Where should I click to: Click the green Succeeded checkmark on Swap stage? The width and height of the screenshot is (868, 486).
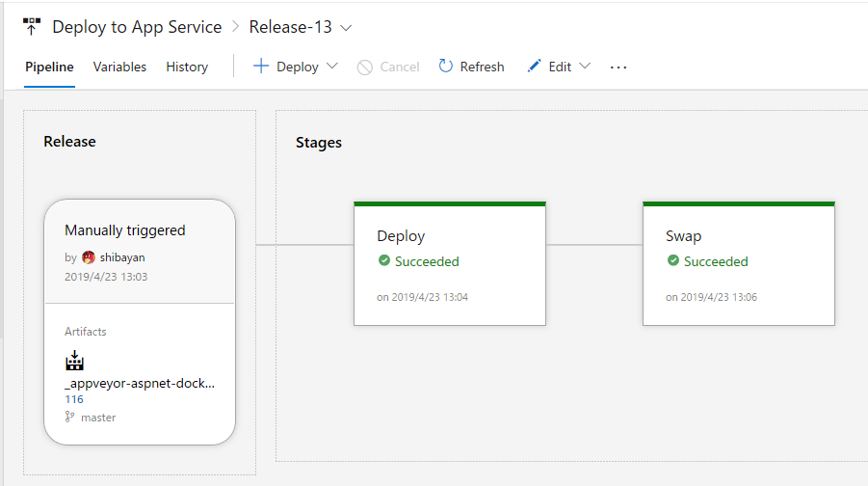tap(672, 261)
